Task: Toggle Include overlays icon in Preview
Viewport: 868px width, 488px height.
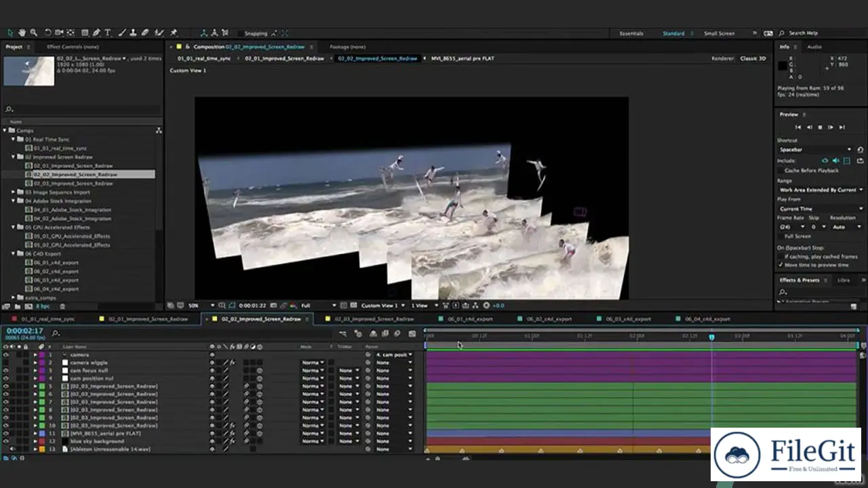Action: (x=846, y=161)
